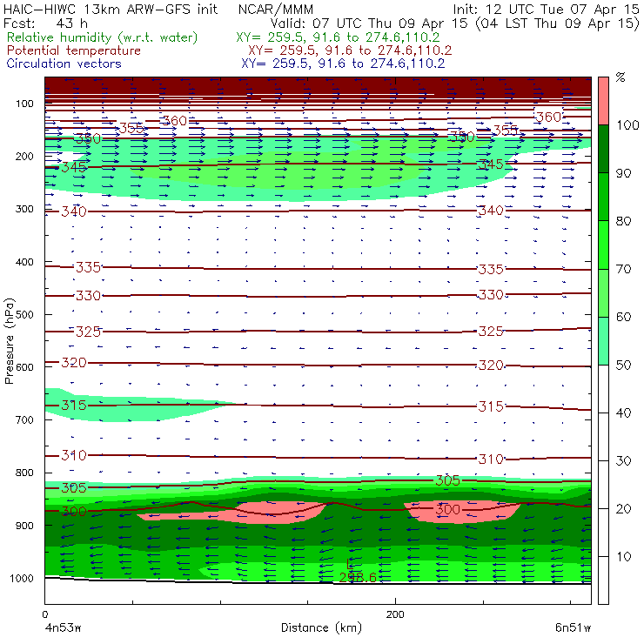Image resolution: width=644 pixels, height=644 pixels.
Task: Click the '80' colorbar label
Action: click(623, 221)
